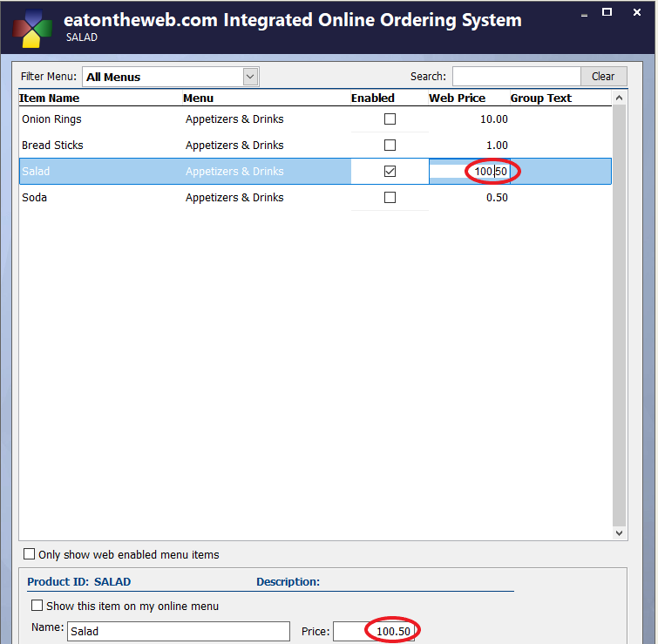Click the Salad web price edit field
This screenshot has height=644, width=658.
469,171
